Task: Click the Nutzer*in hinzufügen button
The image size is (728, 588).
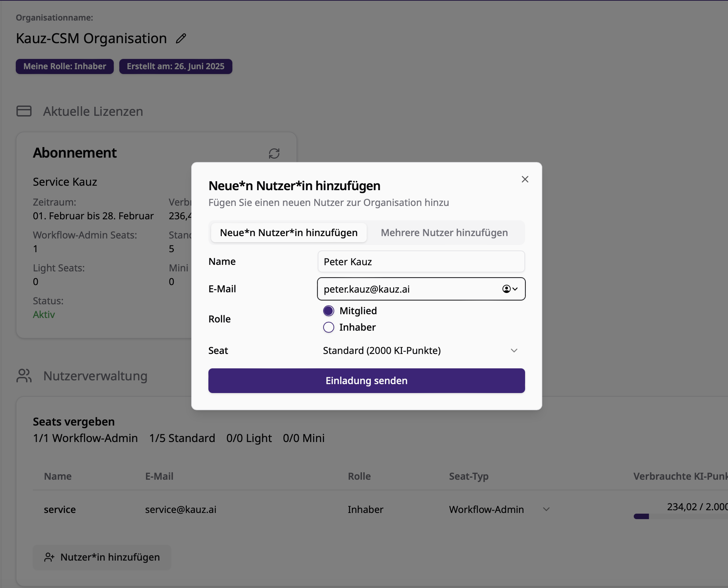Action: click(x=102, y=558)
